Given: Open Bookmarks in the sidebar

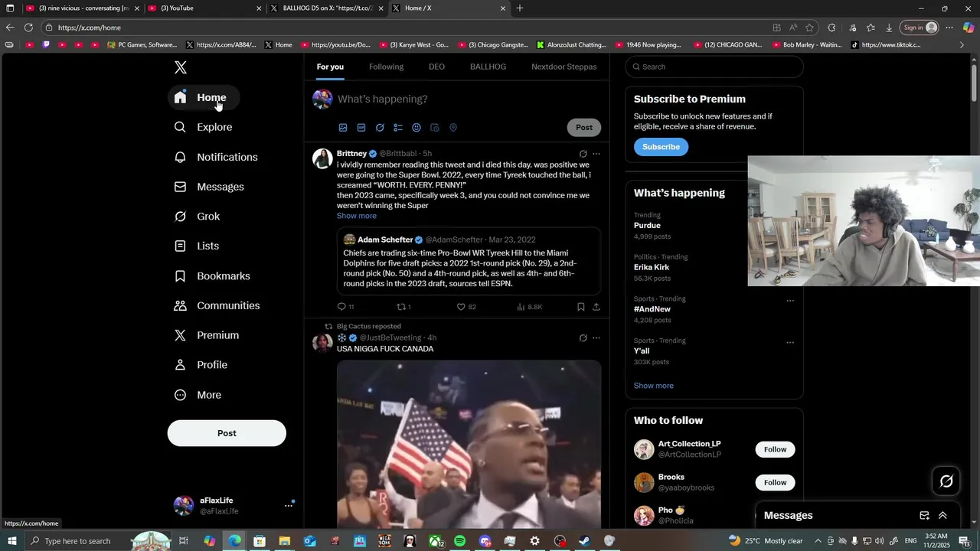Looking at the screenshot, I should [212, 275].
